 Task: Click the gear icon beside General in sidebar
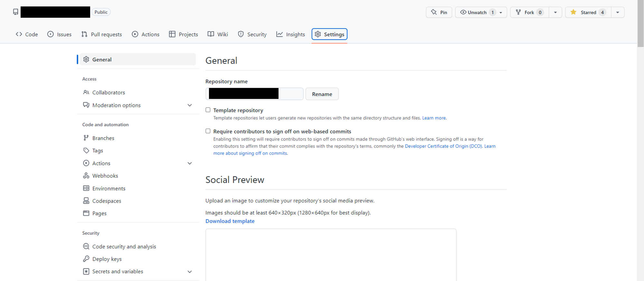click(86, 59)
